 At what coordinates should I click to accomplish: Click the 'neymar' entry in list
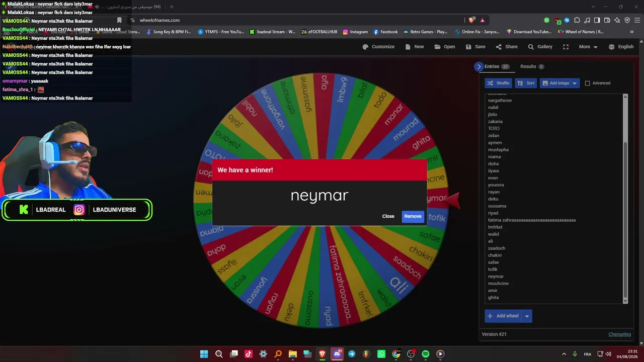pyautogui.click(x=496, y=277)
